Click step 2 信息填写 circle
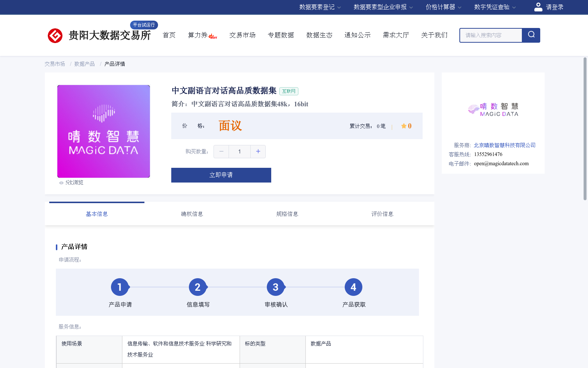The height and width of the screenshot is (368, 588). (x=198, y=287)
